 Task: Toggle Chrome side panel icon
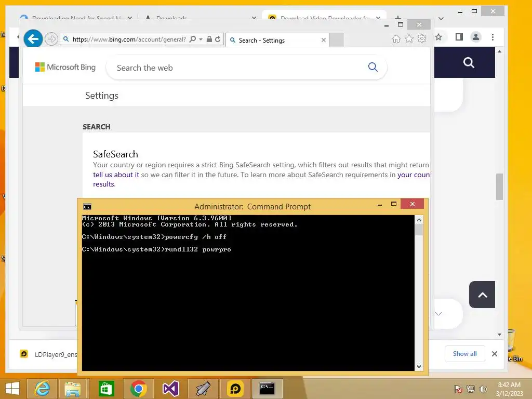[459, 37]
